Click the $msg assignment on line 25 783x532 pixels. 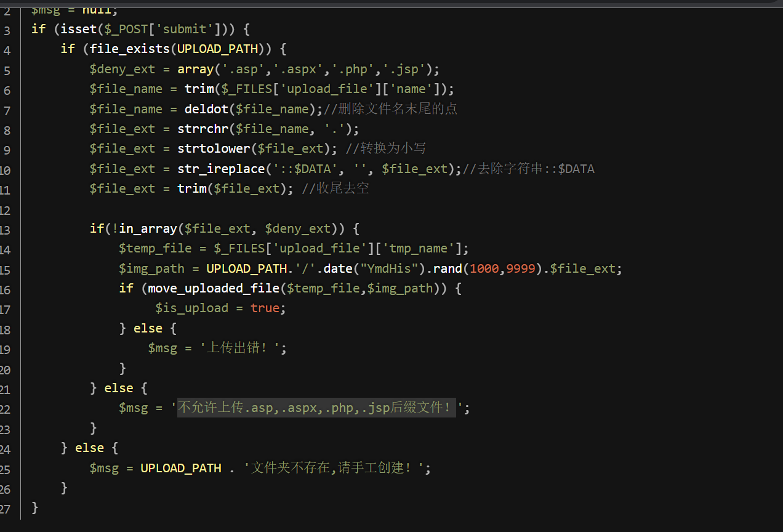104,467
